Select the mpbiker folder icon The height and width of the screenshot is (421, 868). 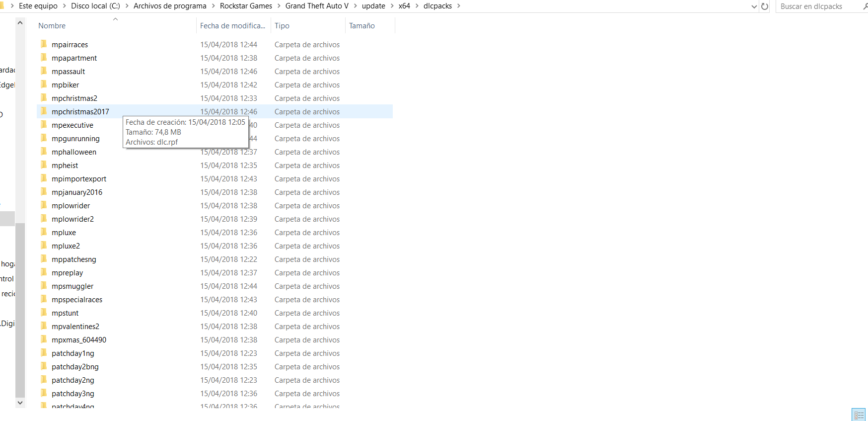coord(44,84)
